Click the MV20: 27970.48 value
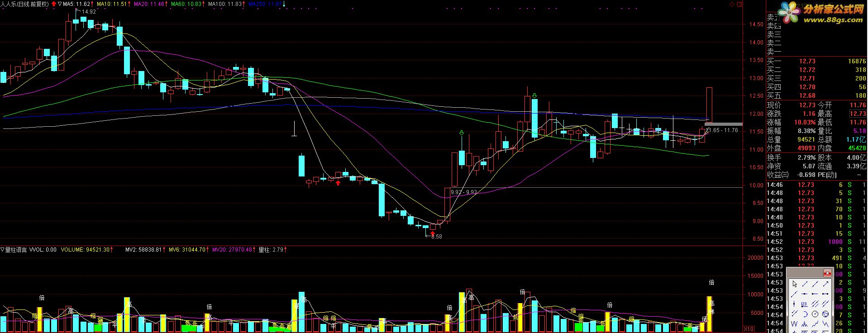The width and height of the screenshot is (868, 333). [232, 249]
